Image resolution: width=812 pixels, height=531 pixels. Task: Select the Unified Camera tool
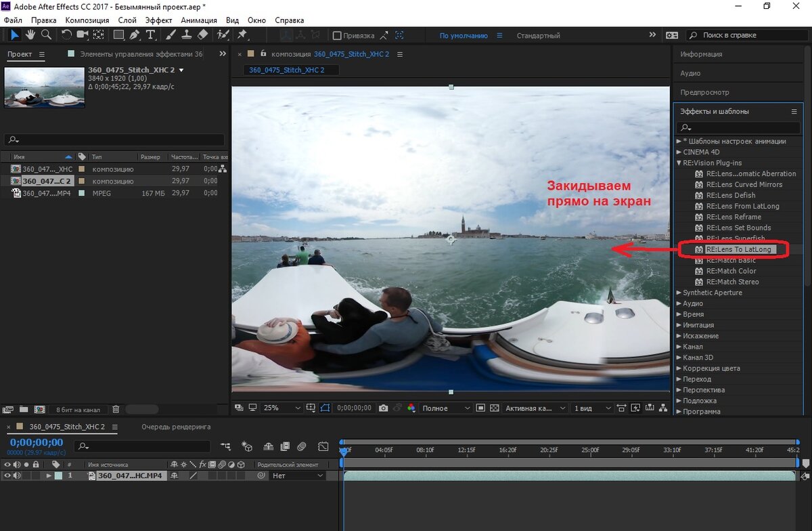[x=83, y=35]
